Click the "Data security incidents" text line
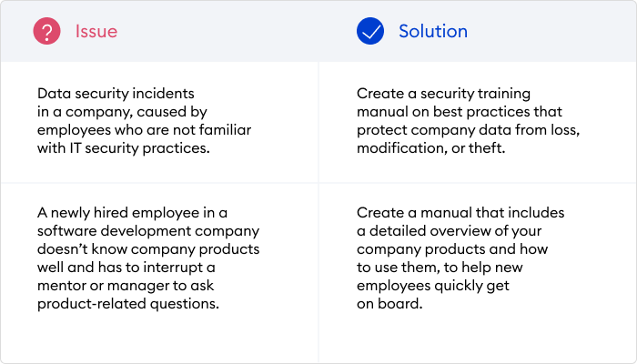637x364 pixels. [116, 94]
